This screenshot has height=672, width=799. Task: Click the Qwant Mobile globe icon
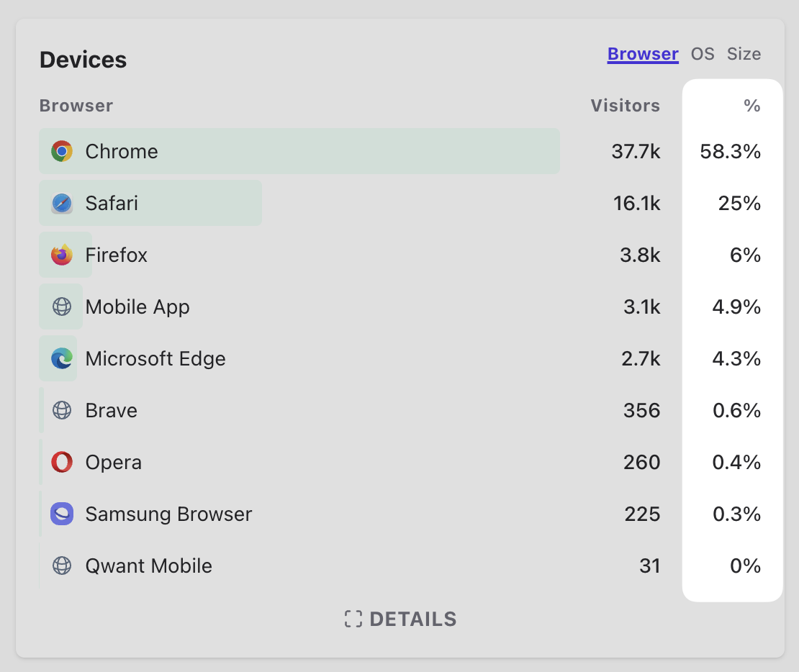click(62, 566)
